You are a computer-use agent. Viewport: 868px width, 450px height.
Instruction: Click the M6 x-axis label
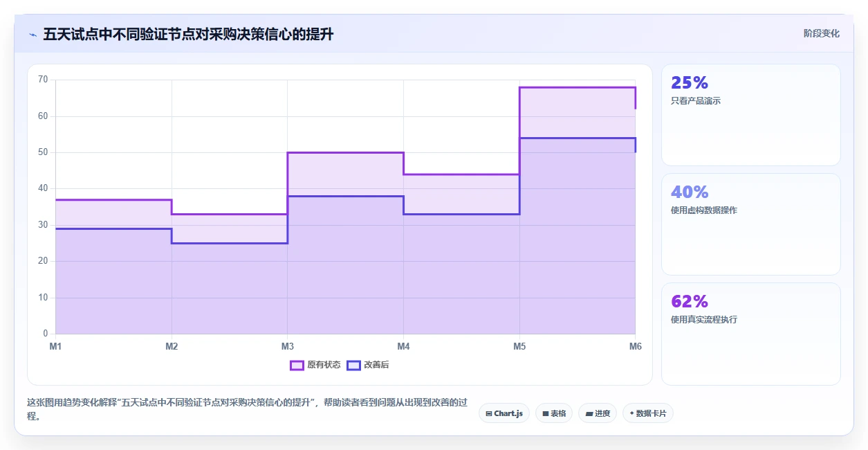point(635,346)
